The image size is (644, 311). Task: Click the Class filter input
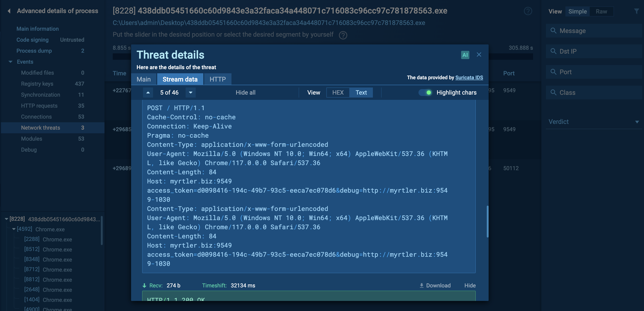[594, 93]
